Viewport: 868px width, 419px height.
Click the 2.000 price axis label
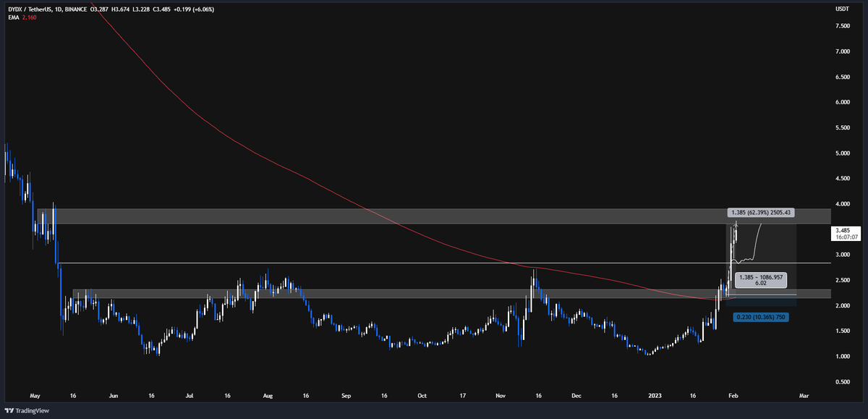(841, 305)
